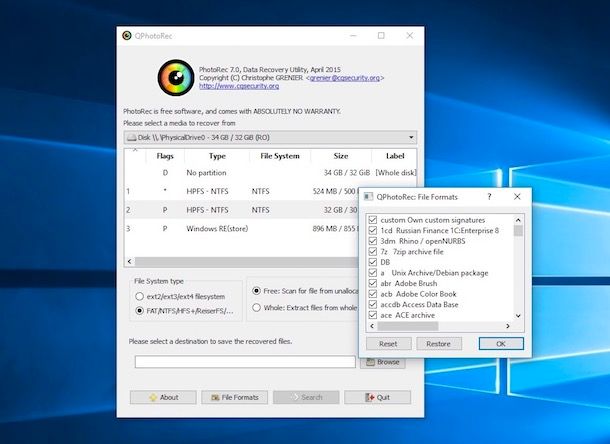The width and height of the screenshot is (610, 444).
Task: Select partition 1 HPFS - NTFS 524 MB row
Action: [242, 191]
